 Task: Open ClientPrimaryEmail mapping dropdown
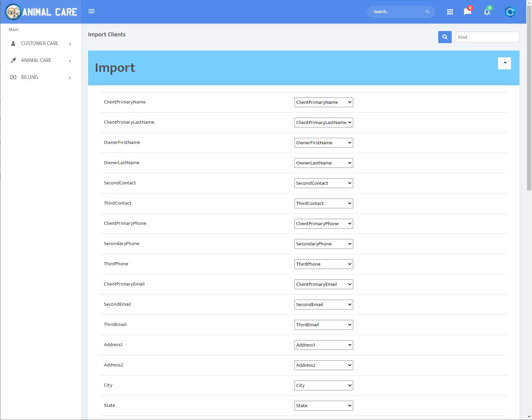pyautogui.click(x=324, y=284)
